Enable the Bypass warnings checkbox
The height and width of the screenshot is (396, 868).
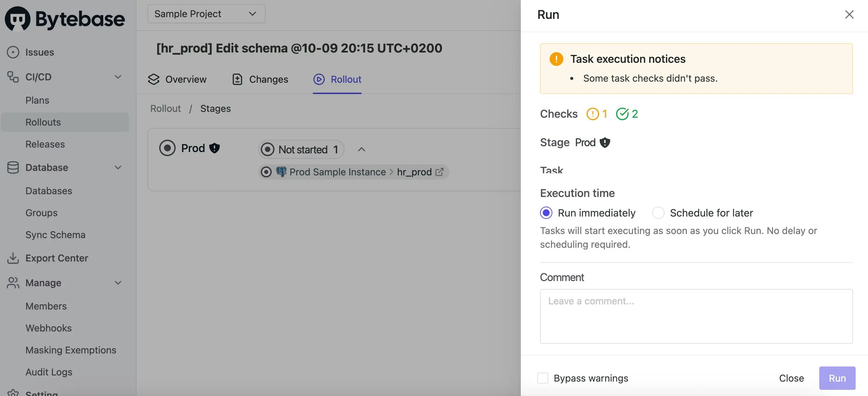tap(542, 378)
